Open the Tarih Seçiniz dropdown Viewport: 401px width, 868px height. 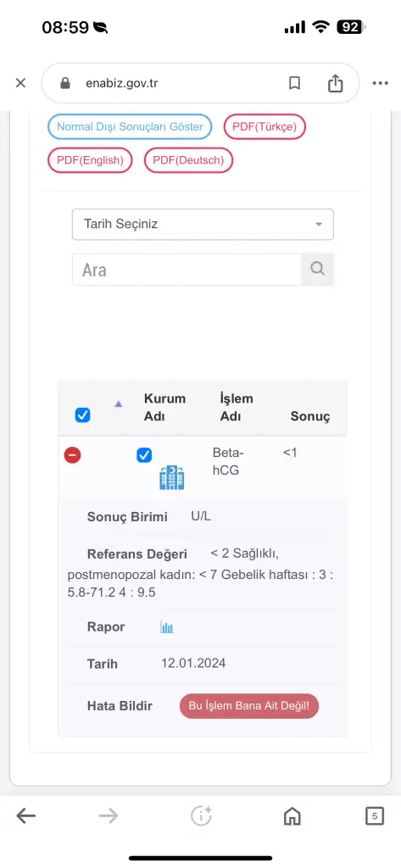pyautogui.click(x=203, y=224)
